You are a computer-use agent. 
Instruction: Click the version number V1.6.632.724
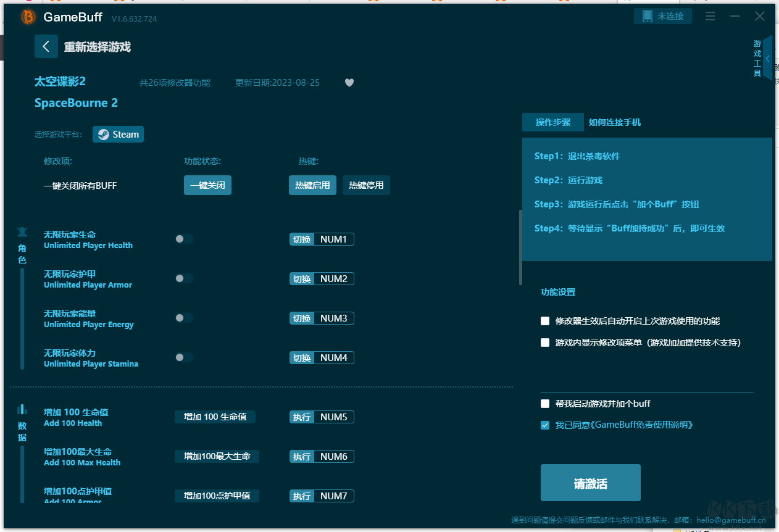134,19
